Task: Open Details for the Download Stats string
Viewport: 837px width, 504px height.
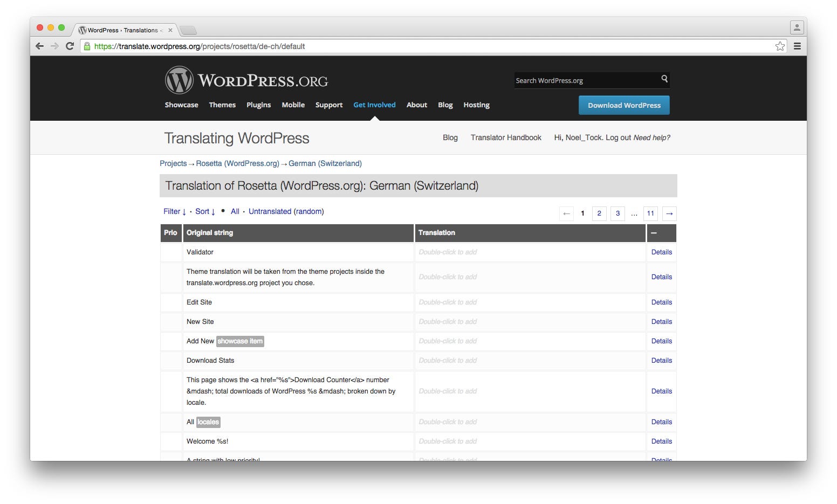Action: pos(662,360)
